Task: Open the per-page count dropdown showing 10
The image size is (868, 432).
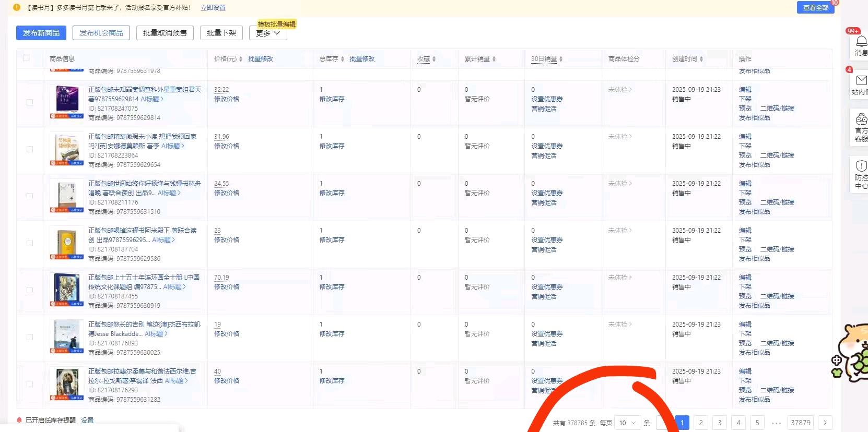Action: point(627,423)
